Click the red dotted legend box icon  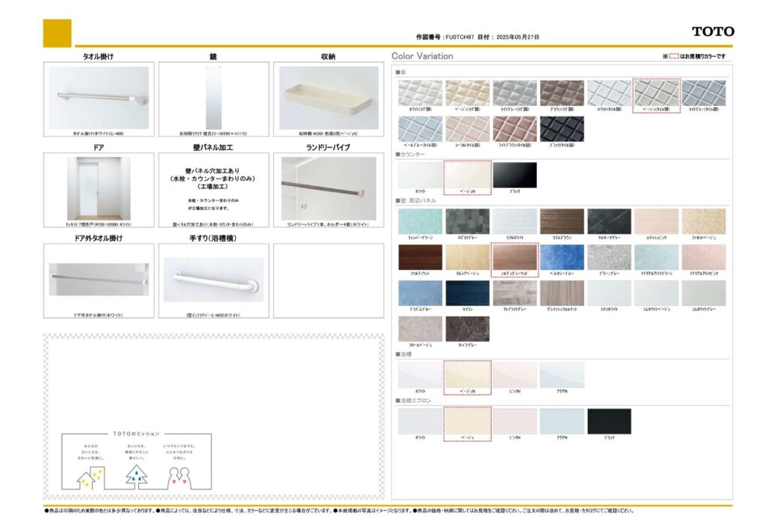click(x=674, y=56)
